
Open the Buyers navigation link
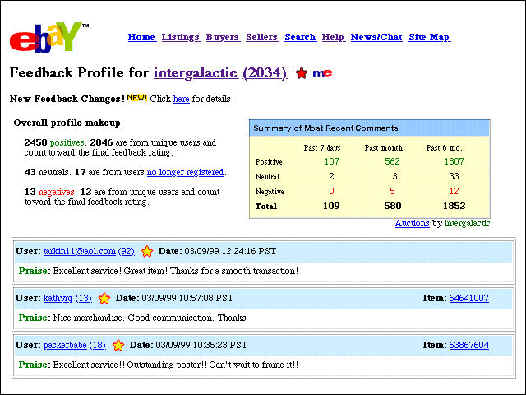(223, 37)
